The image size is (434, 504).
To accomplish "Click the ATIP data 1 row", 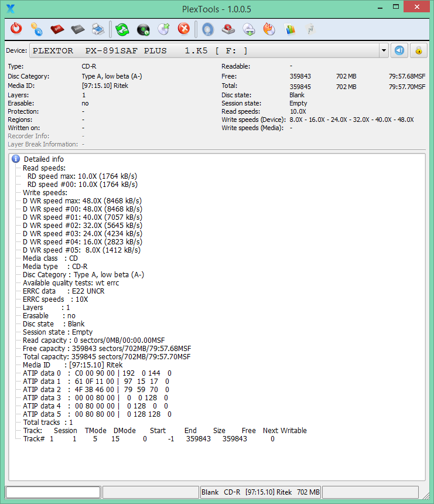I will pyautogui.click(x=96, y=381).
